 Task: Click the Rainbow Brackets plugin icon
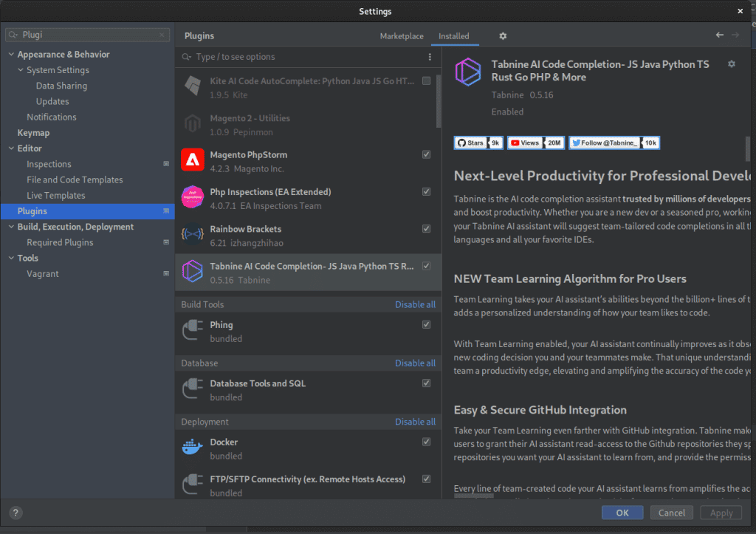coord(193,234)
